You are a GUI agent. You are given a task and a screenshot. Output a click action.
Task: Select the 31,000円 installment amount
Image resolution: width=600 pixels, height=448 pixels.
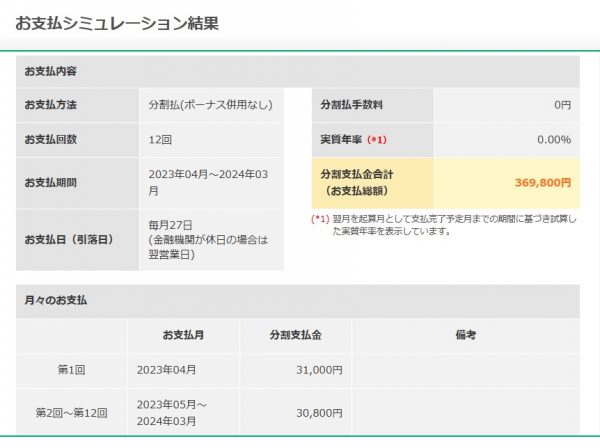coord(319,370)
